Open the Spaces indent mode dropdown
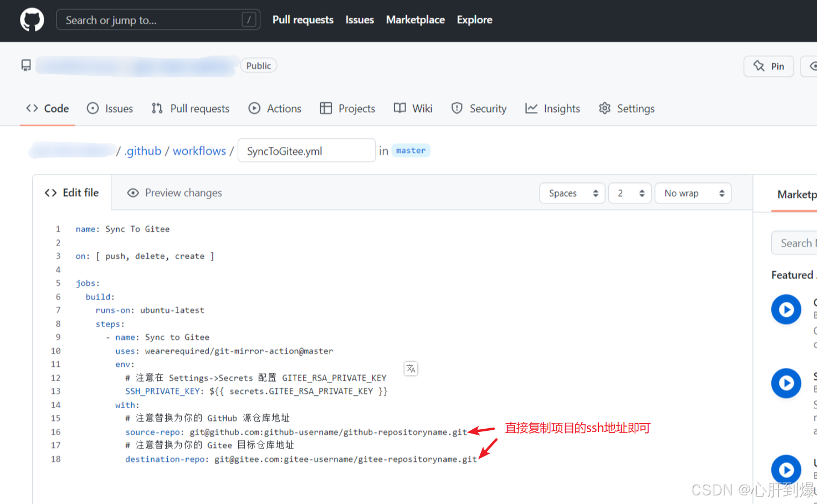 click(x=572, y=193)
